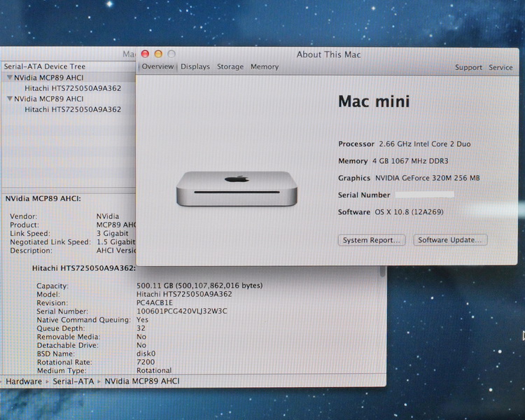The image size is (525, 420).
Task: Click the Mac mini heading
Action: (x=374, y=101)
